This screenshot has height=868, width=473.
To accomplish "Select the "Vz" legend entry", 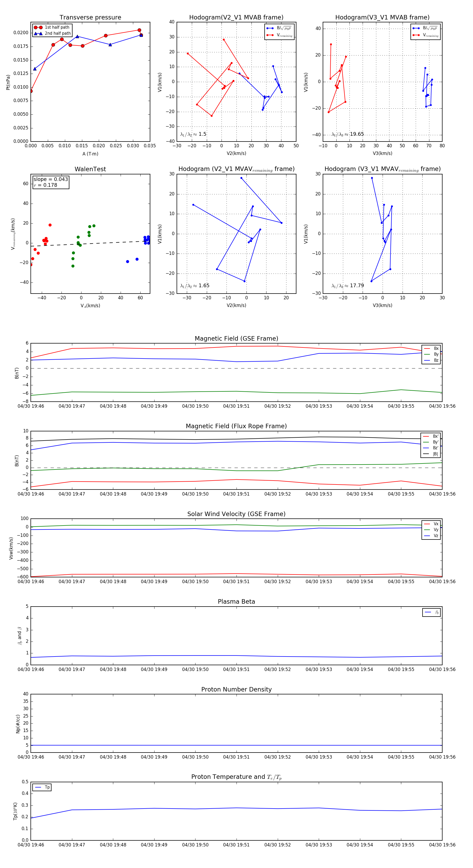I will pyautogui.click(x=431, y=536).
